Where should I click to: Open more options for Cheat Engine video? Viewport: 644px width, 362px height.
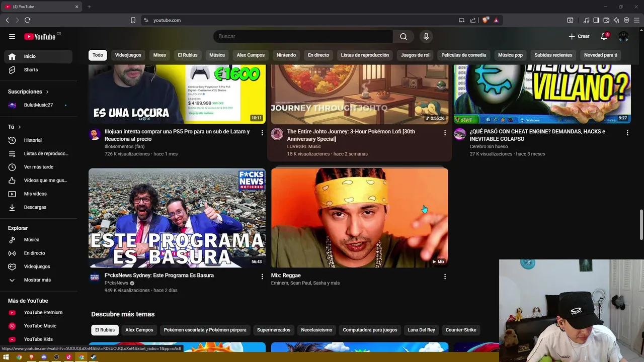tap(627, 133)
